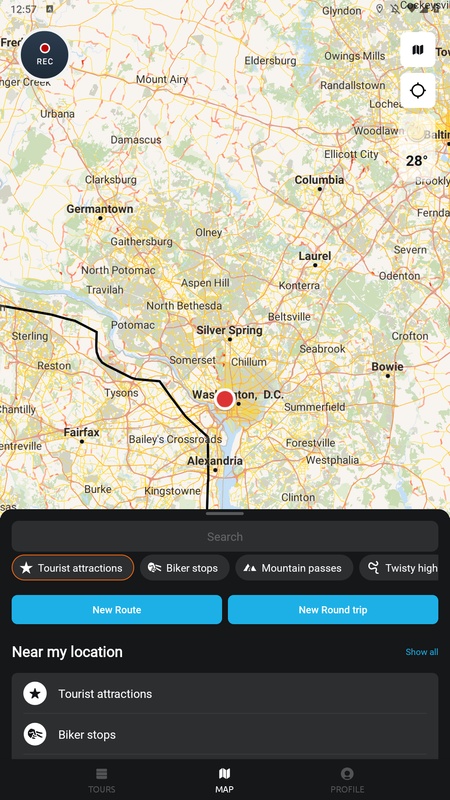
Task: Open the map layers icon
Action: coord(417,50)
